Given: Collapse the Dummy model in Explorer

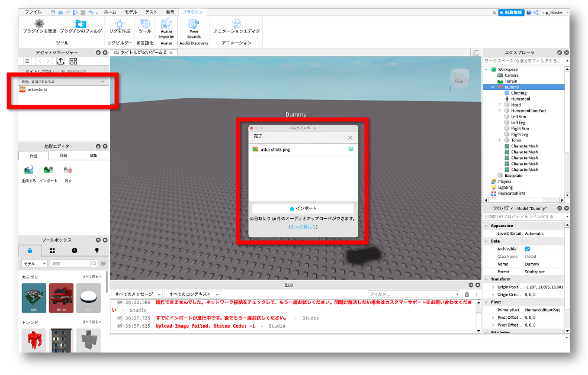Looking at the screenshot, I should click(x=493, y=87).
